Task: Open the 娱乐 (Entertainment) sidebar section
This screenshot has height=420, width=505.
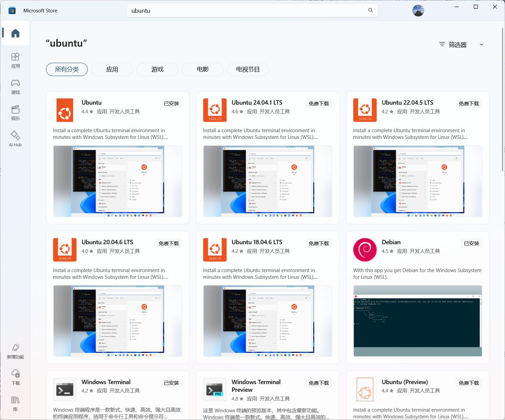Action: point(15,113)
